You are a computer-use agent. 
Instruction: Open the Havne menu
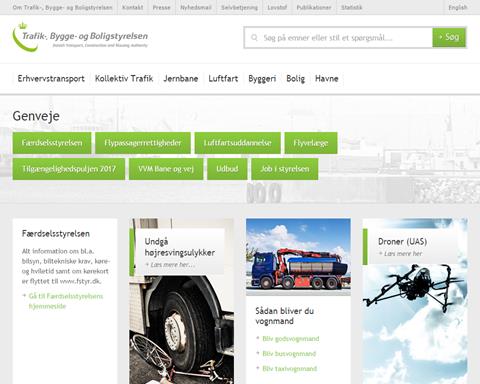click(327, 79)
